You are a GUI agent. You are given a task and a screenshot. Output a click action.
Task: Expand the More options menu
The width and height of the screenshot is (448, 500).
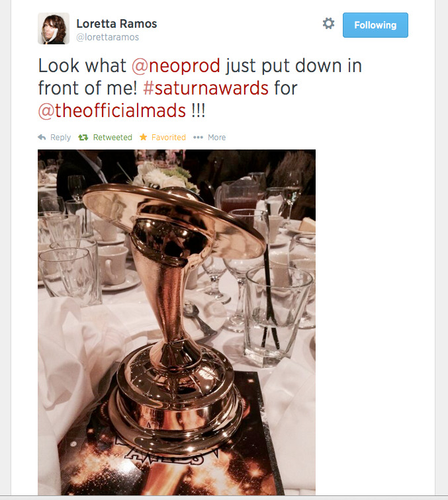216,138
